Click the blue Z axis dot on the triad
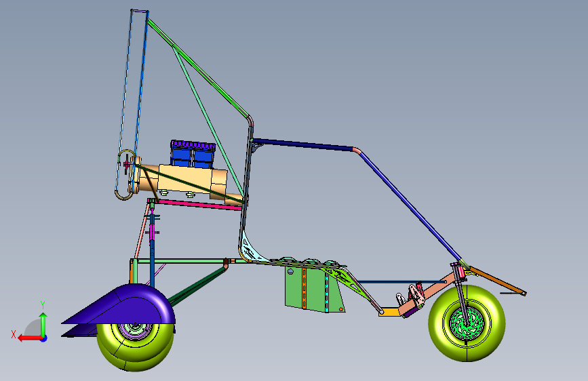588x381 pixels. pos(44,338)
